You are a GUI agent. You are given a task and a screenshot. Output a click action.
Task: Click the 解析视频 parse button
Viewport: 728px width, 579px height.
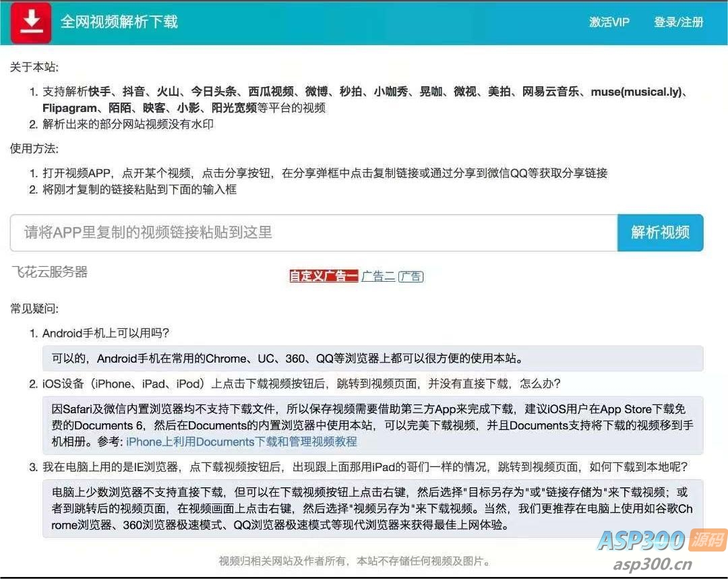coord(659,232)
